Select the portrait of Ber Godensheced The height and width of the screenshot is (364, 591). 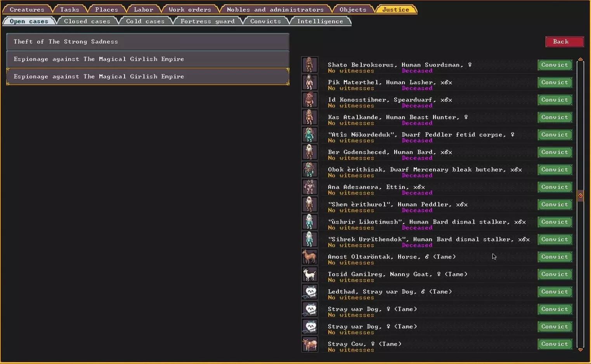310,152
